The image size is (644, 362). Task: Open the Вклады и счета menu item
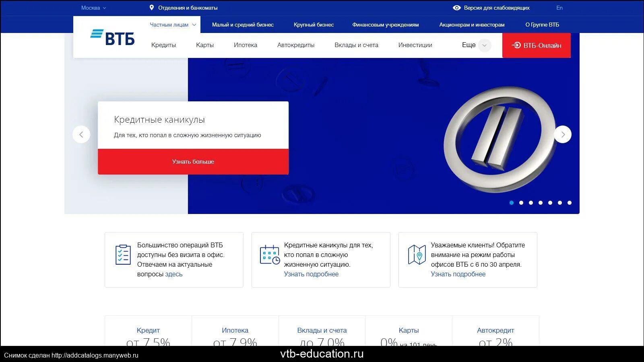[356, 45]
